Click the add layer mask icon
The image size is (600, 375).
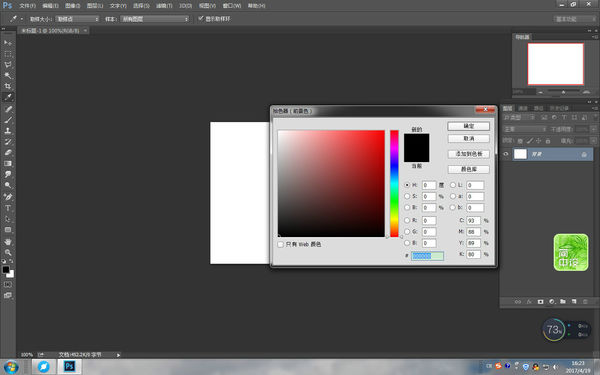coord(540,302)
